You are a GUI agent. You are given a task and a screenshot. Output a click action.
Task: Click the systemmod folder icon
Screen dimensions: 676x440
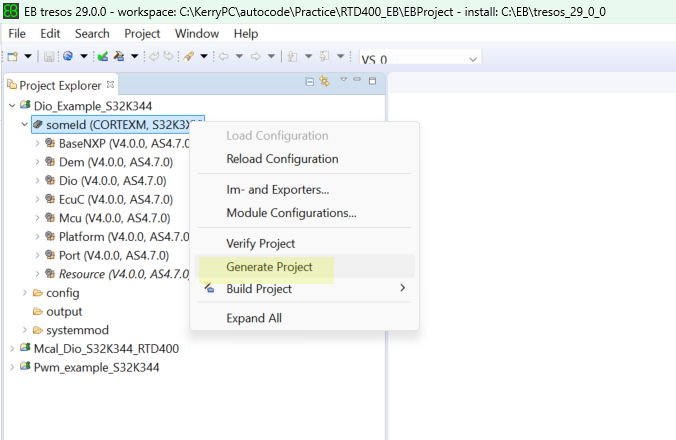click(38, 330)
